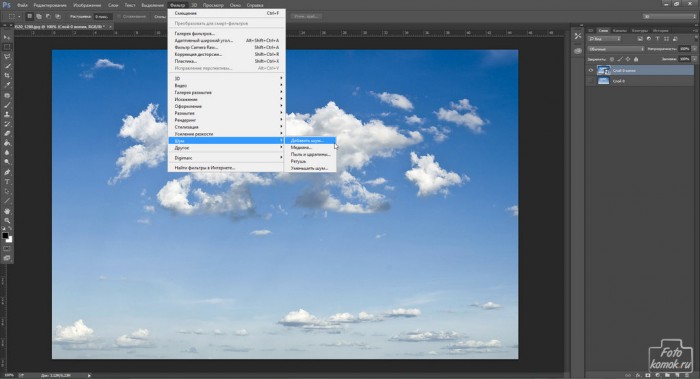Choose Пыль и царапины filter
Screen dimensions: 700x379
(x=310, y=154)
